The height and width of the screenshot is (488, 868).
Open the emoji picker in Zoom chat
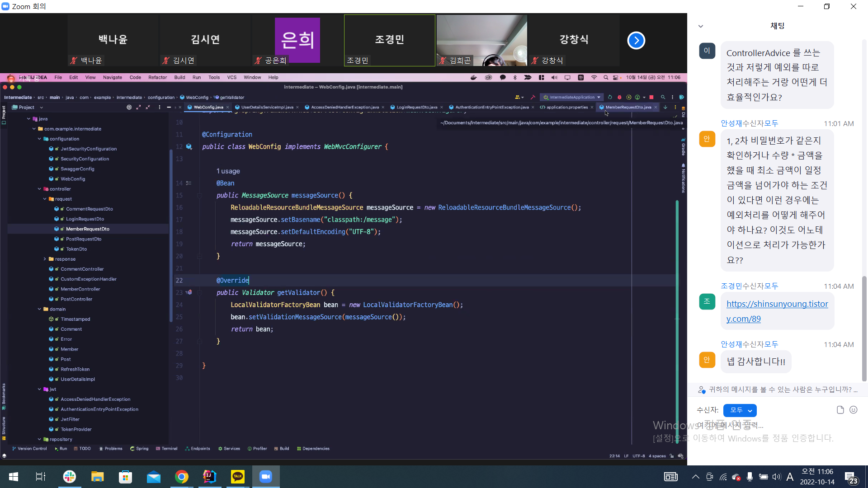click(853, 410)
